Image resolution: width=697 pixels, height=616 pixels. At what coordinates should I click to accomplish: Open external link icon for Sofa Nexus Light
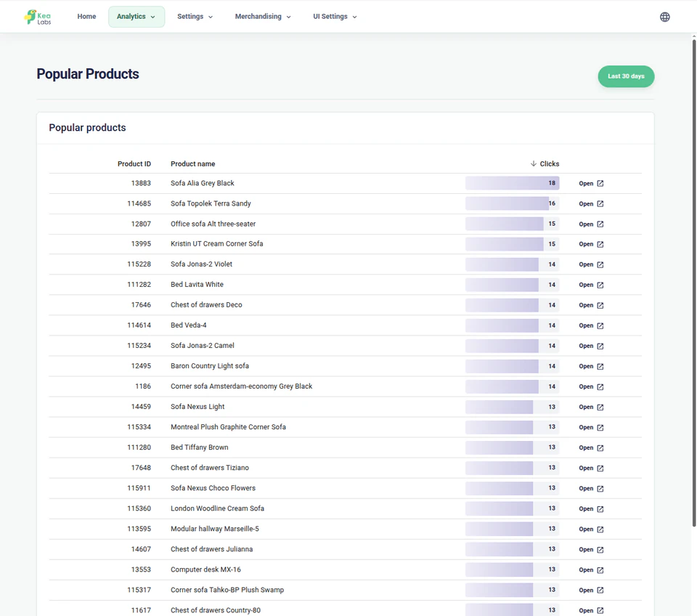pos(600,407)
